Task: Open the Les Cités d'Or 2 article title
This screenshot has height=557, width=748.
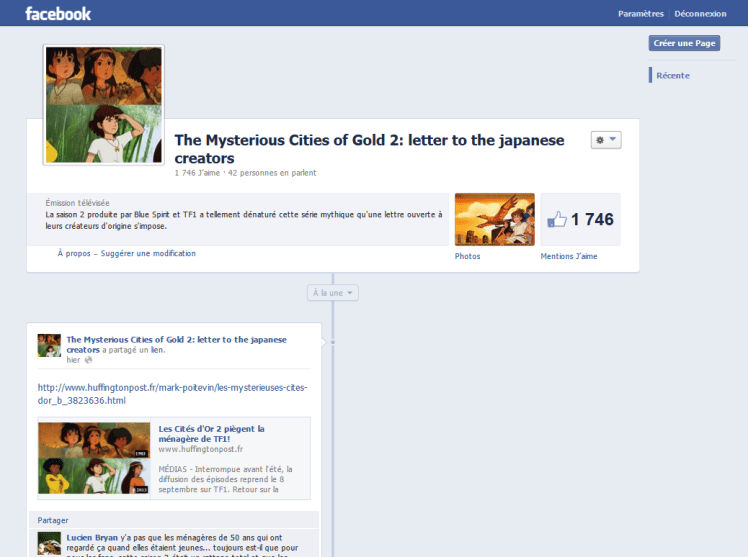Action: [211, 433]
